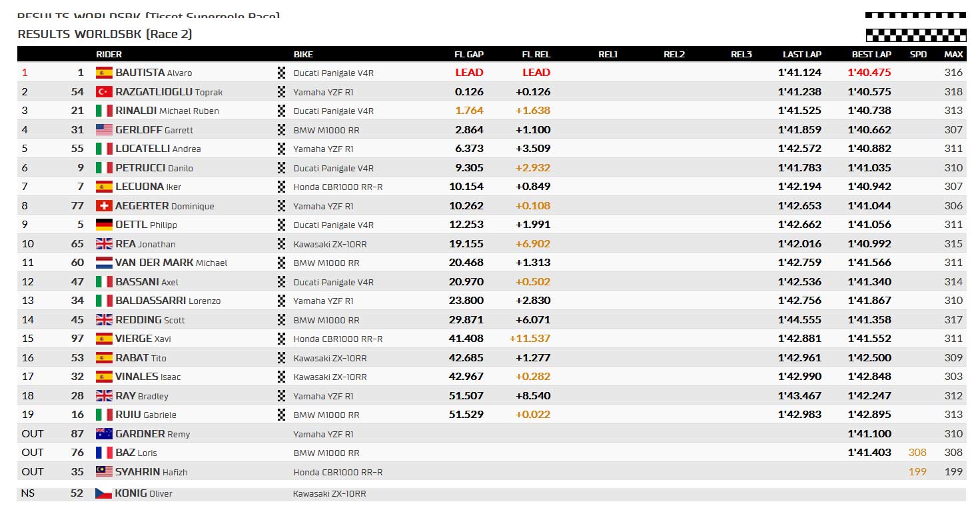Click the checkered banner above the results table
Viewport: 980px width, 506px height.
point(915,35)
